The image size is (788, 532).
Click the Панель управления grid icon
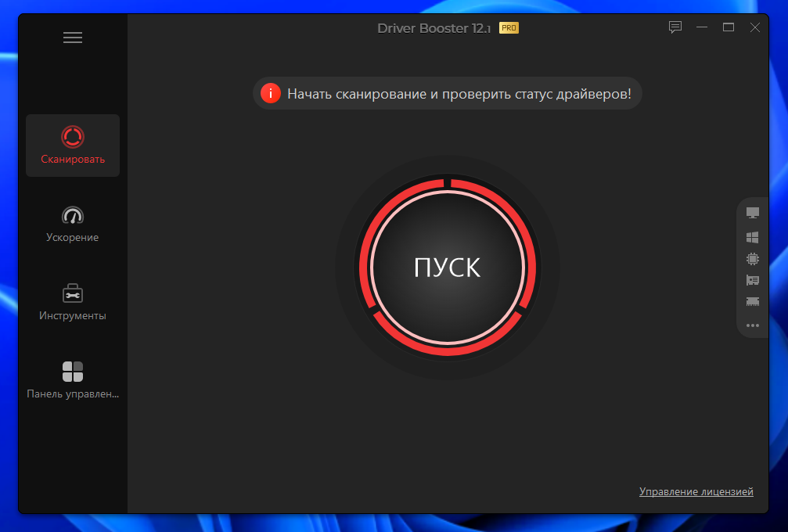point(73,371)
